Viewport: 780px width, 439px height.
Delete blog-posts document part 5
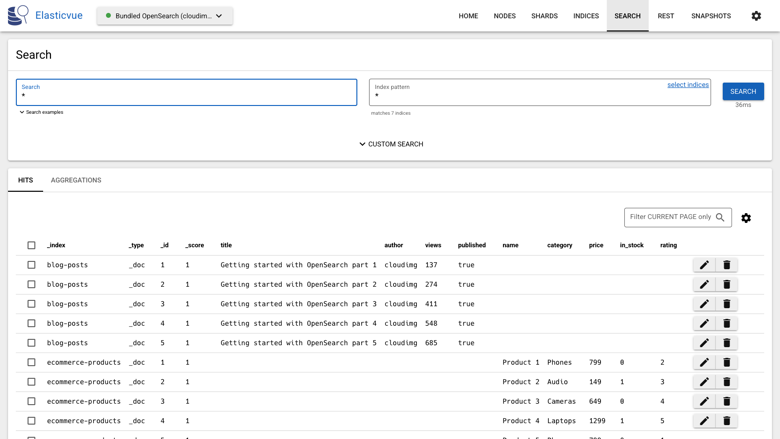726,343
